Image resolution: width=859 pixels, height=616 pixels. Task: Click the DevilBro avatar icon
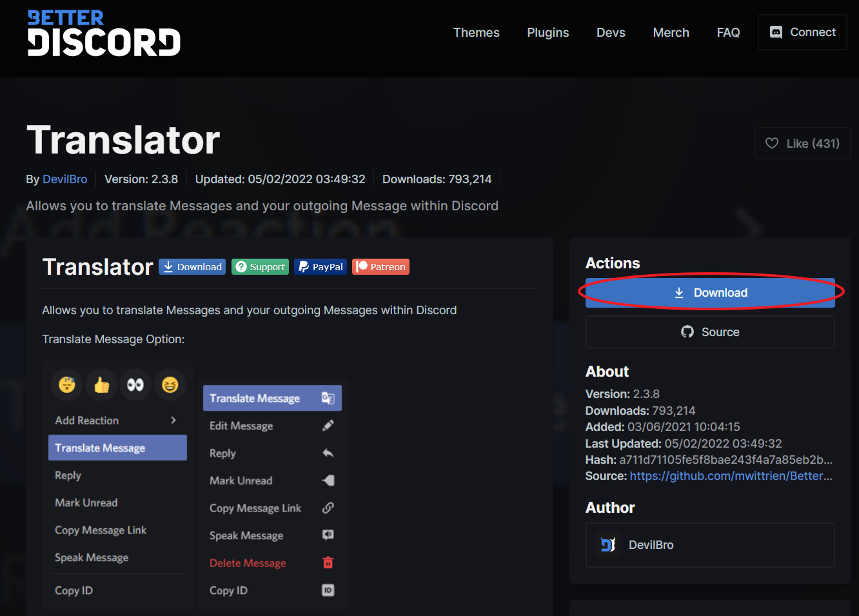607,545
